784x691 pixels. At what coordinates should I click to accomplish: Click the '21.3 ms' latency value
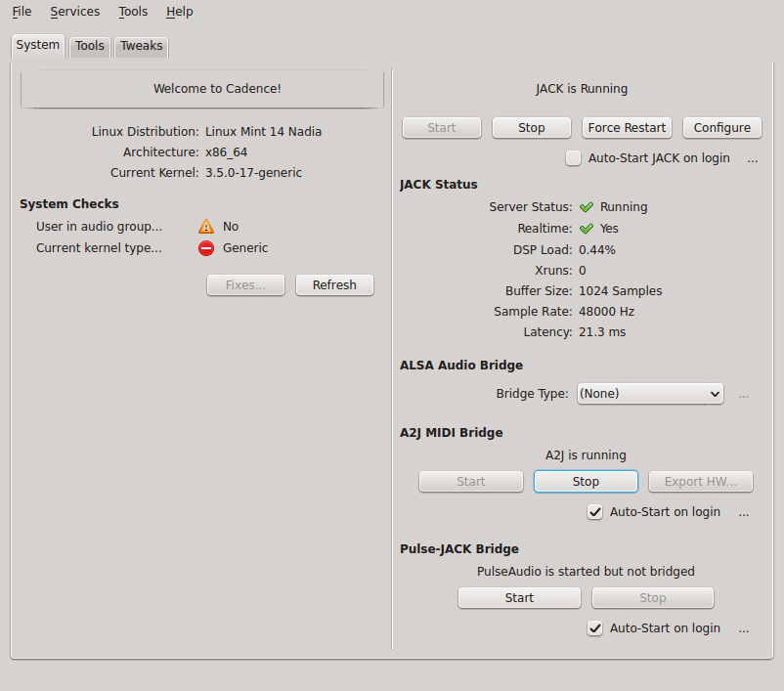[x=602, y=332]
